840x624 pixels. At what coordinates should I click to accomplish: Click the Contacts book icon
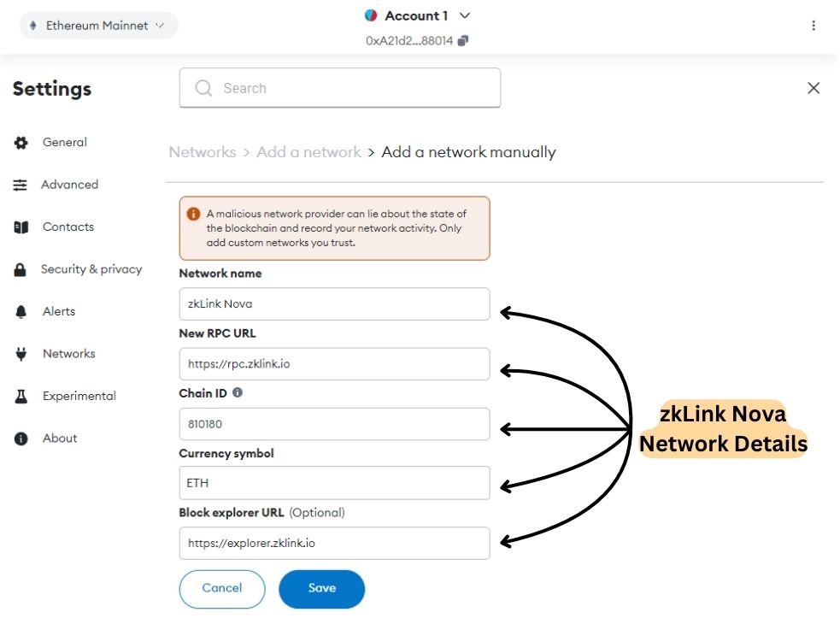pos(21,227)
